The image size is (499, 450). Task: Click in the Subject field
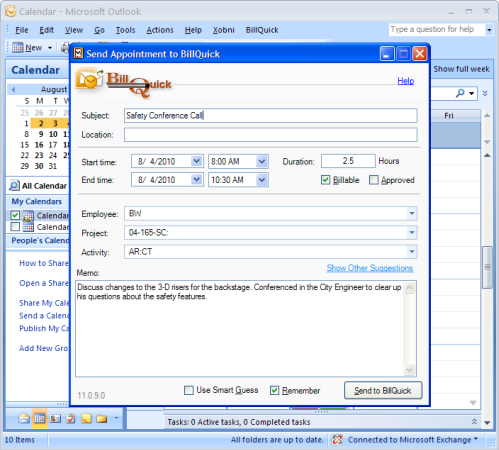click(x=271, y=116)
